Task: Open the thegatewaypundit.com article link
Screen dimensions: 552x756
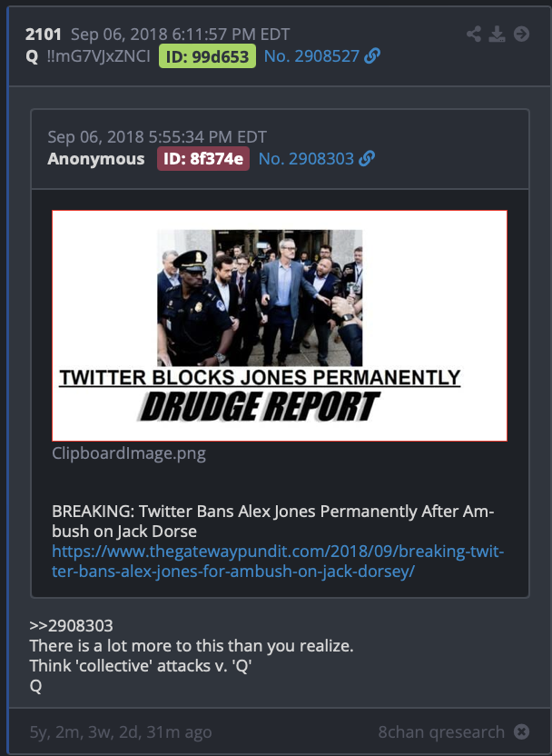Action: pyautogui.click(x=278, y=561)
